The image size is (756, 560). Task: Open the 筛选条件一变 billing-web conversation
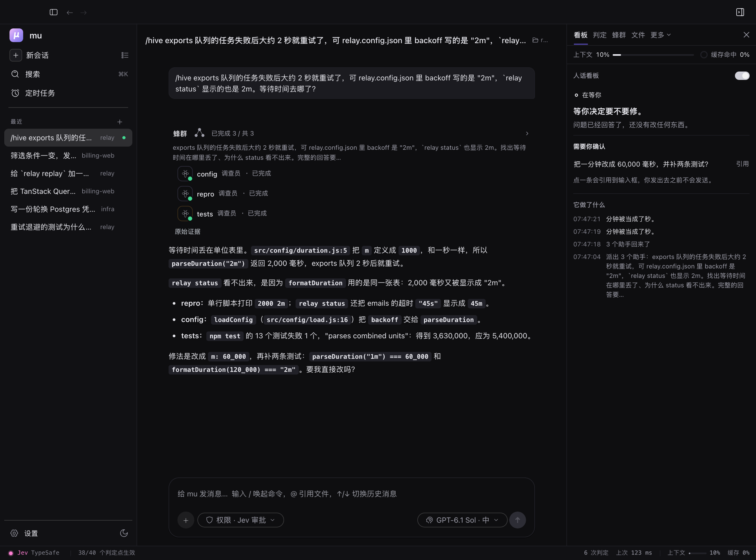tap(68, 156)
